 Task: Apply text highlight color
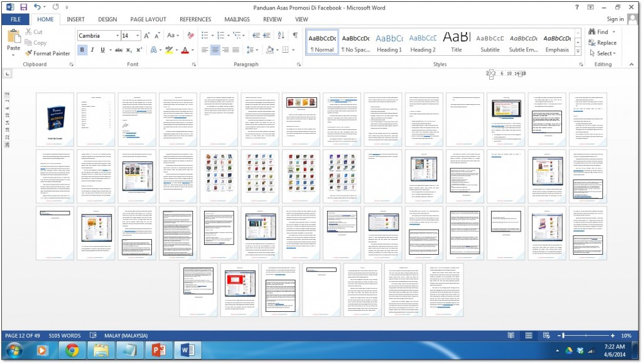pyautogui.click(x=168, y=50)
